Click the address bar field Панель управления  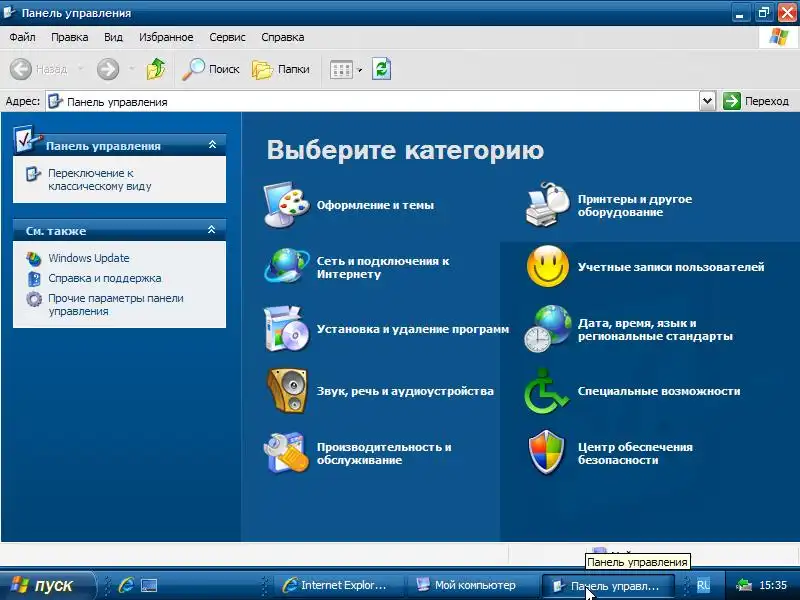pos(372,102)
